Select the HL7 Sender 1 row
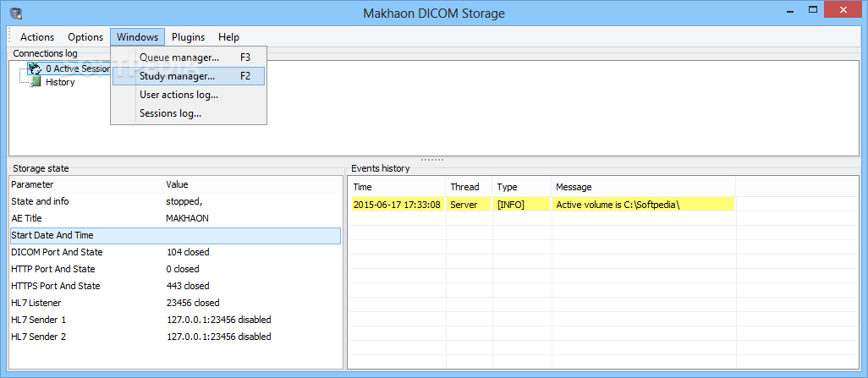The height and width of the screenshot is (378, 868). pos(175,320)
